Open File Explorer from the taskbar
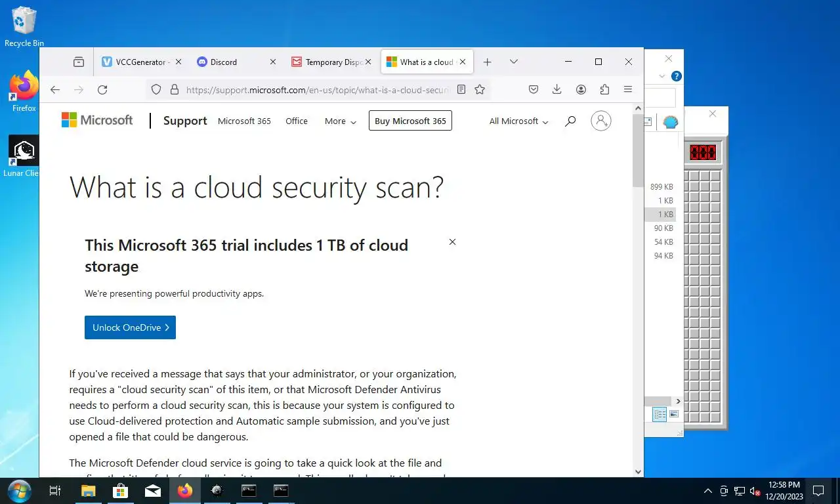 (x=88, y=491)
